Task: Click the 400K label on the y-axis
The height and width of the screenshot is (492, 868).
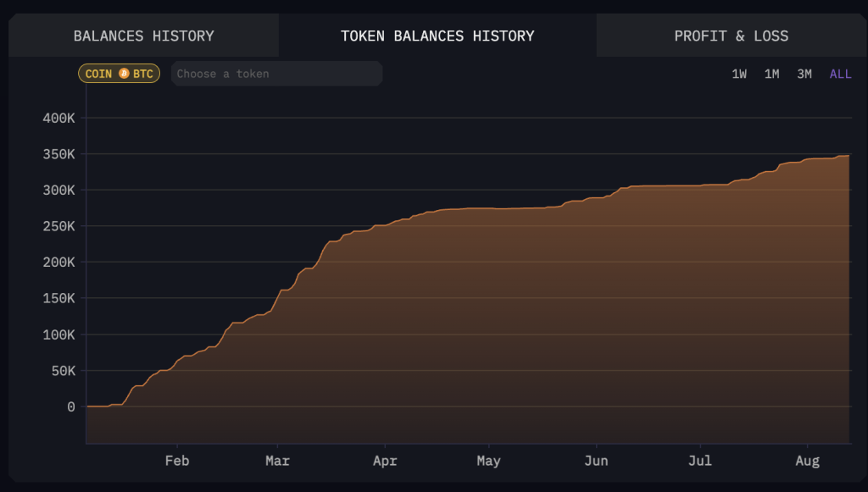Action: point(58,118)
